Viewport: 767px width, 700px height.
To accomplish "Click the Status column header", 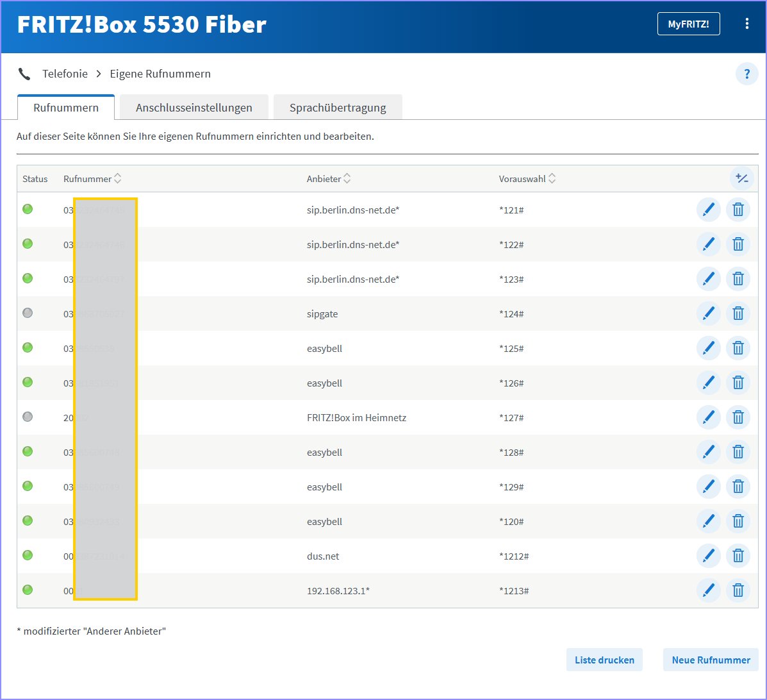I will click(x=35, y=179).
